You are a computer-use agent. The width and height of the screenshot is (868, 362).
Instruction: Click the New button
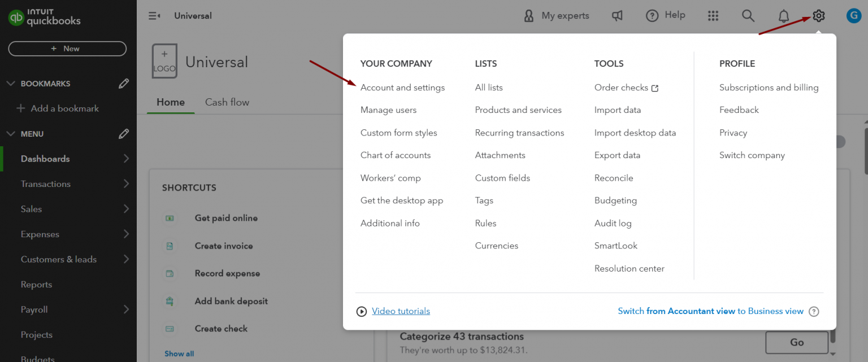(x=67, y=49)
